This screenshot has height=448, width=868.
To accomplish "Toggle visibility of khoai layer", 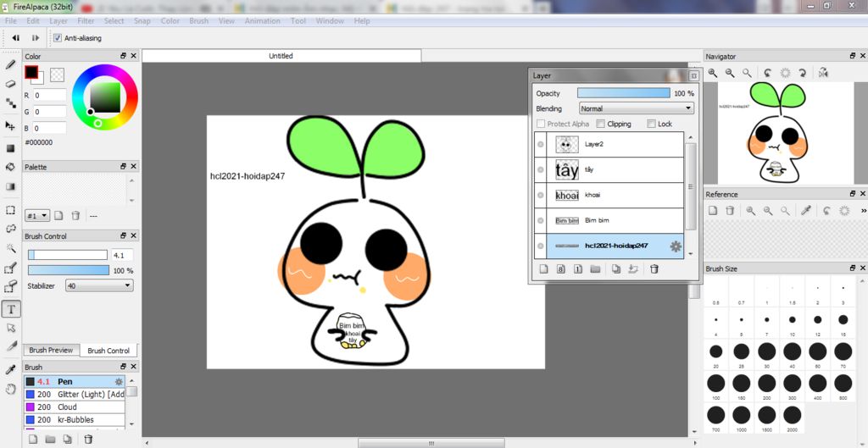I will click(541, 196).
